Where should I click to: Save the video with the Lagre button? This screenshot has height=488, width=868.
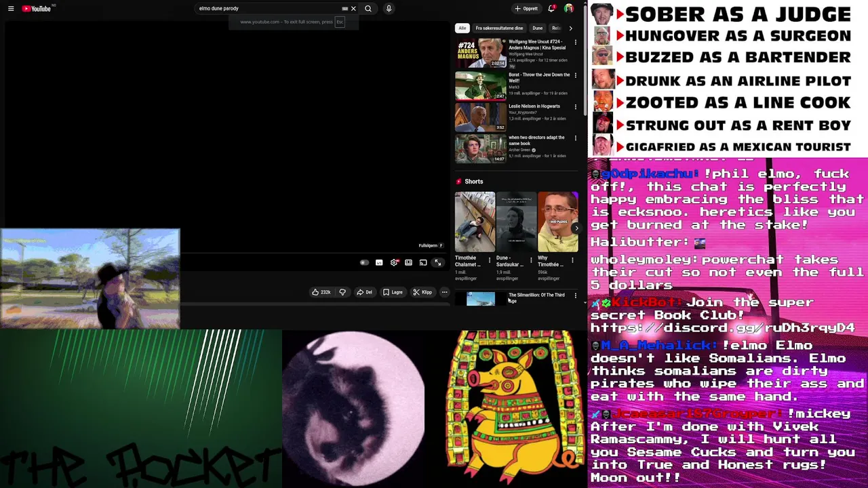point(393,292)
